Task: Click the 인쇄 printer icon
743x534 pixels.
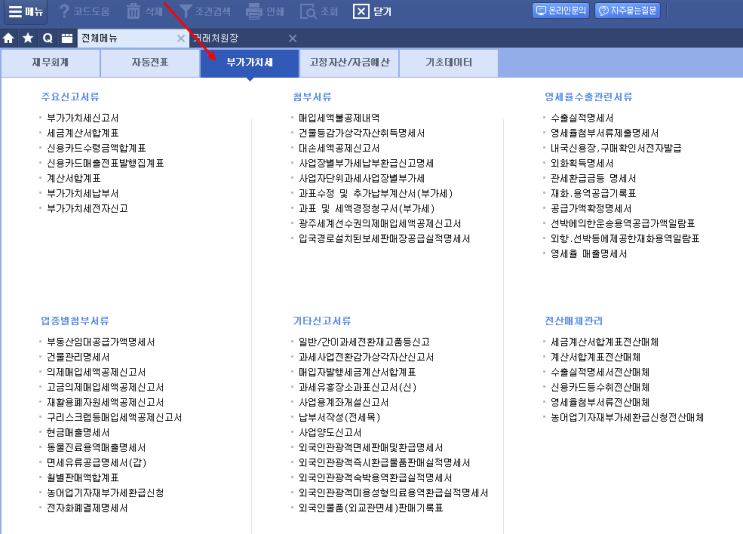Action: [254, 11]
